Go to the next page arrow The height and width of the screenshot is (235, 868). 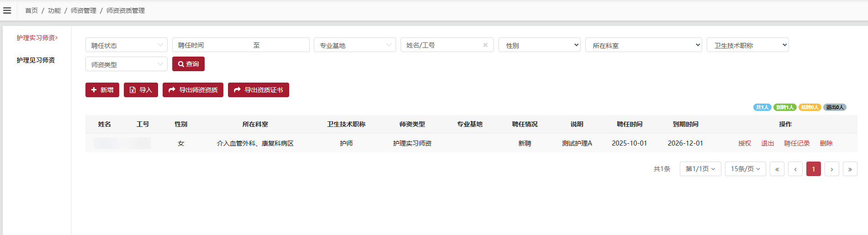pyautogui.click(x=832, y=169)
